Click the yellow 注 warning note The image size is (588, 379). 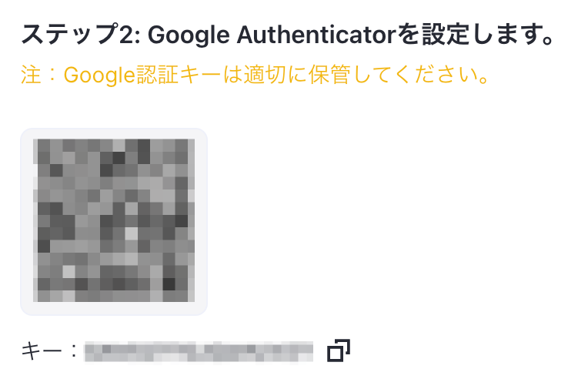pos(255,74)
